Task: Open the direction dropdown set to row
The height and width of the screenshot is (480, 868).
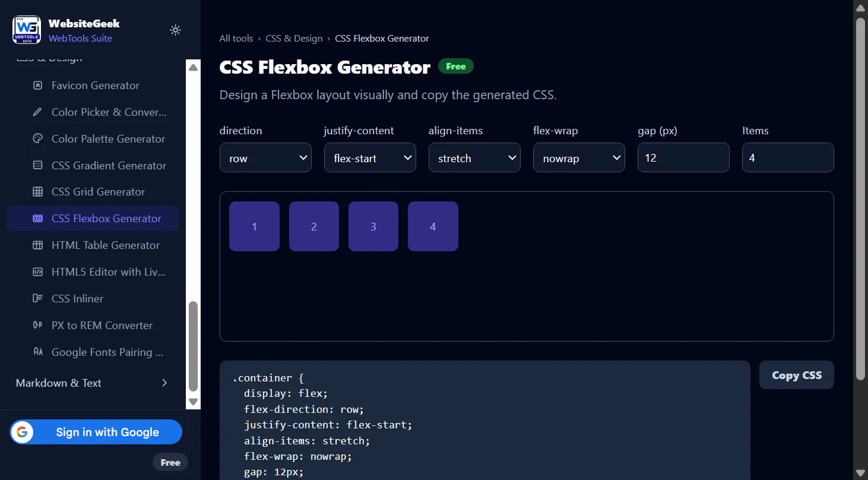Action: 265,157
